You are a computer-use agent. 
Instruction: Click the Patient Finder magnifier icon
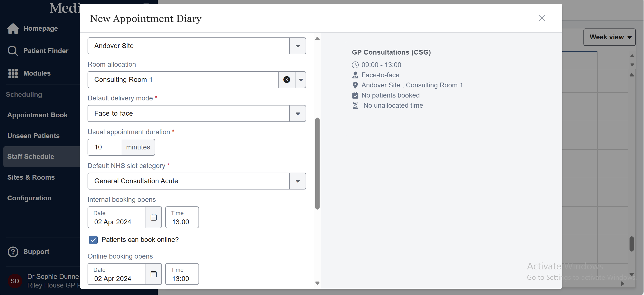click(13, 51)
